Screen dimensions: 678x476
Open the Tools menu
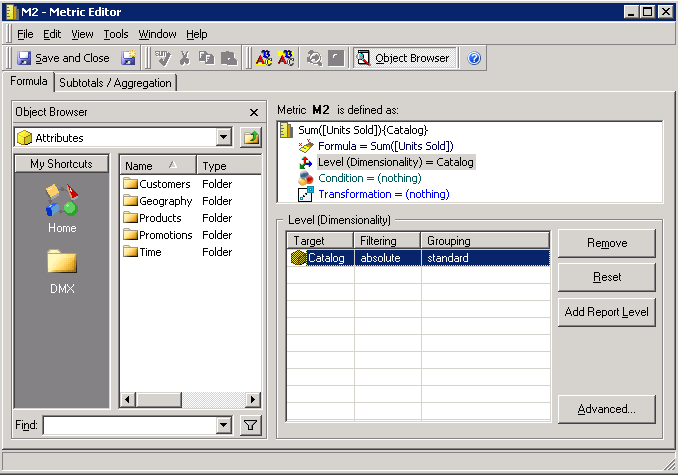click(115, 34)
